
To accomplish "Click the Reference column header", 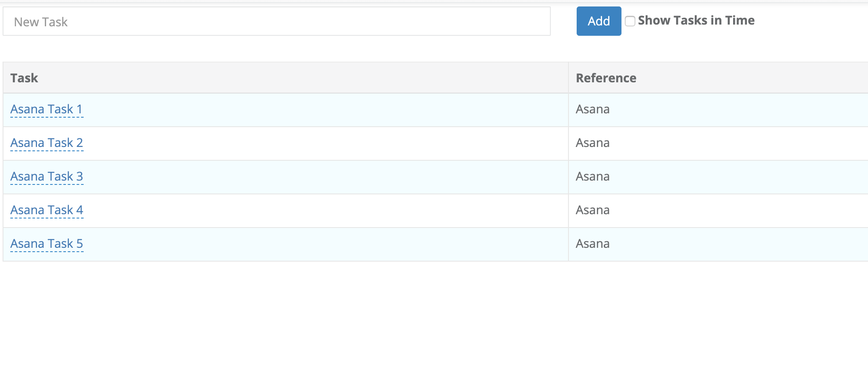I will click(718, 78).
